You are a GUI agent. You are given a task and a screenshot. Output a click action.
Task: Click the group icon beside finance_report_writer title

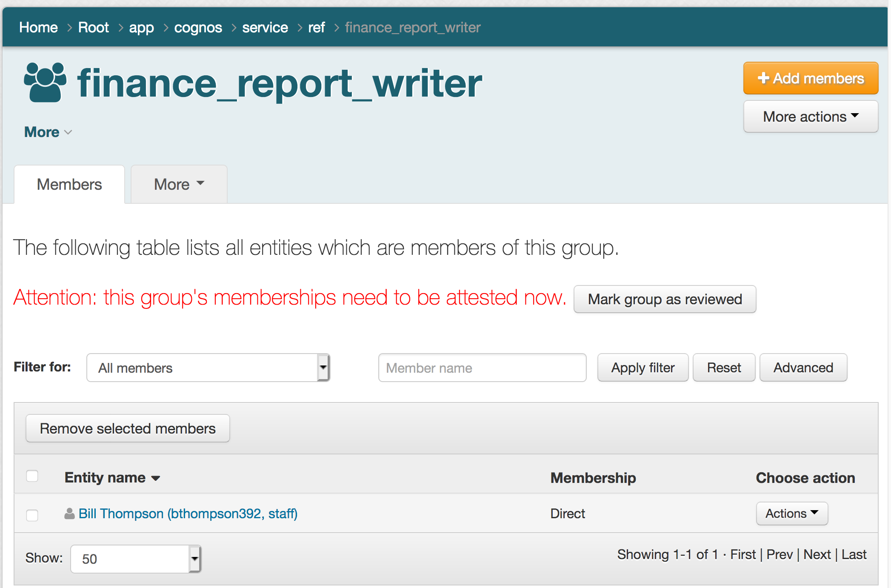tap(45, 83)
